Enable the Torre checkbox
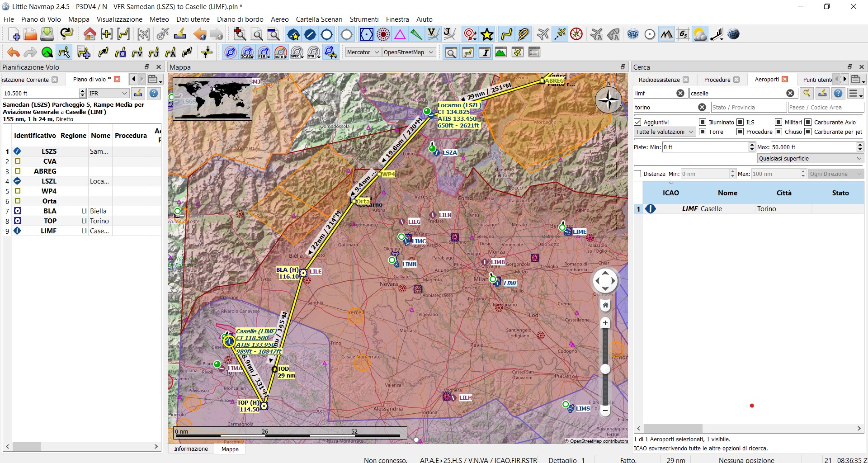Image resolution: width=868 pixels, height=463 pixels. coord(703,132)
